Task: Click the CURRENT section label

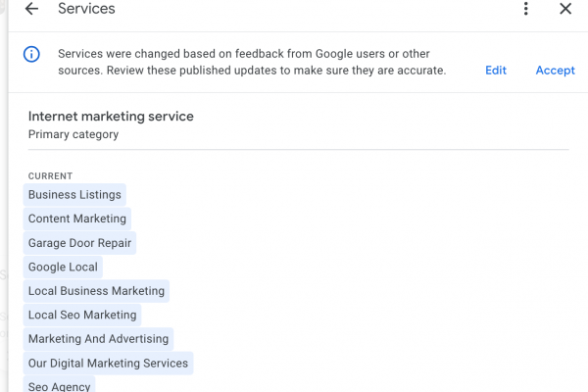Action: [x=50, y=176]
